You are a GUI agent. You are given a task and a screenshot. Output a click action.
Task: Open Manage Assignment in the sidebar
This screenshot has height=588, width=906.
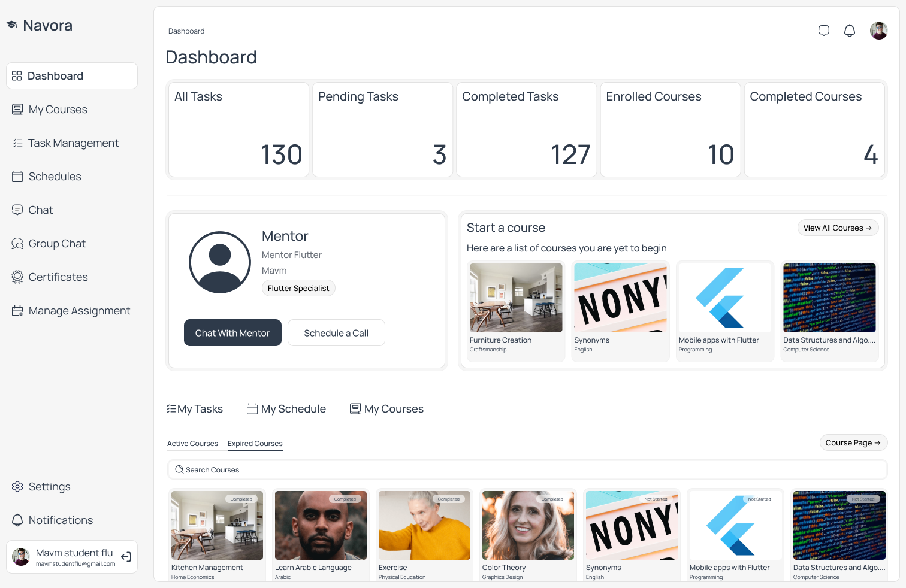(x=72, y=311)
